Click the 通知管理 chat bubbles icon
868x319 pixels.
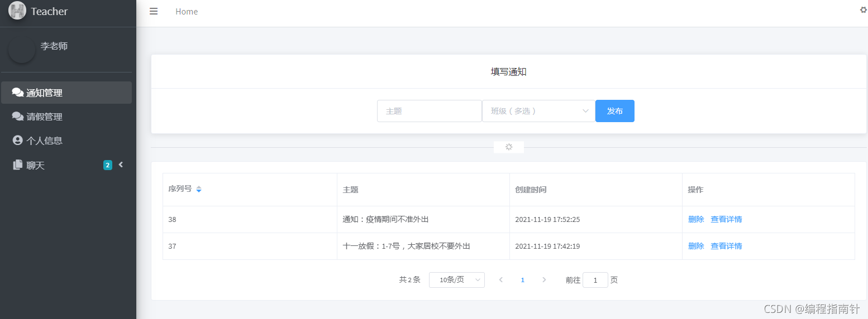(x=18, y=93)
